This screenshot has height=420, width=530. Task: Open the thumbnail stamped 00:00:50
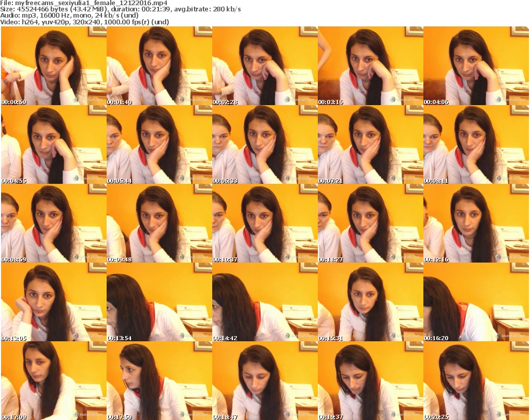click(x=54, y=66)
